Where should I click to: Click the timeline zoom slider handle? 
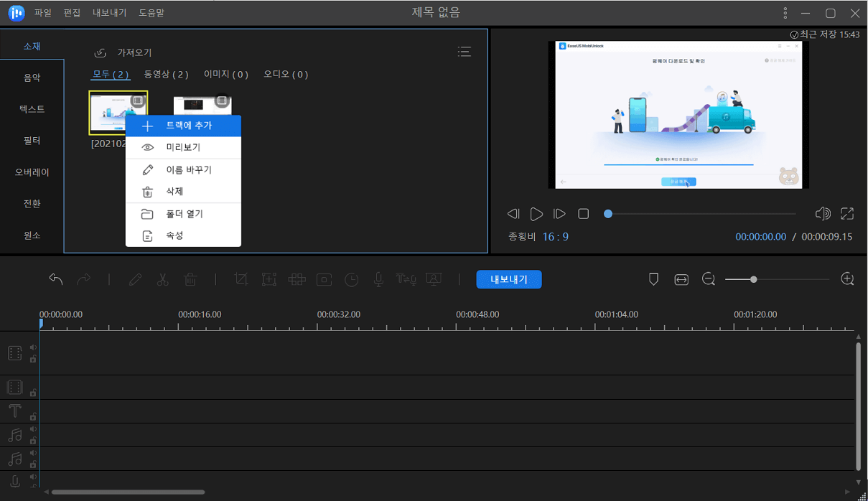tap(753, 279)
